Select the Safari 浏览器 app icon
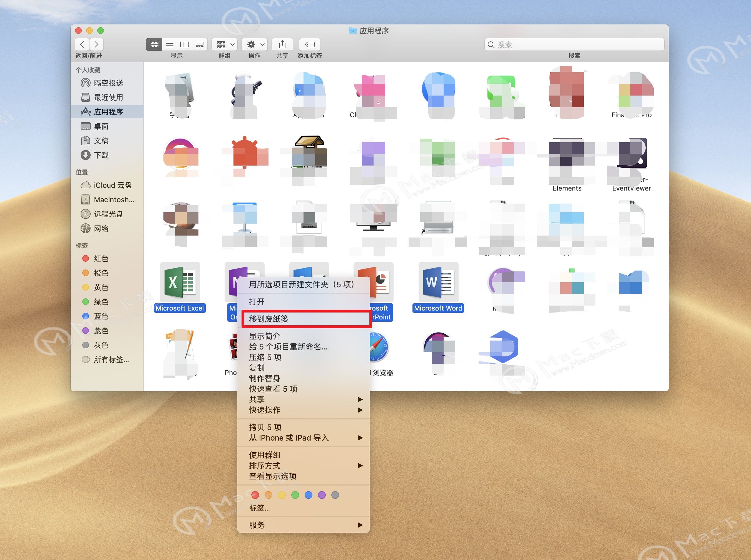The height and width of the screenshot is (560, 751). 379,347
